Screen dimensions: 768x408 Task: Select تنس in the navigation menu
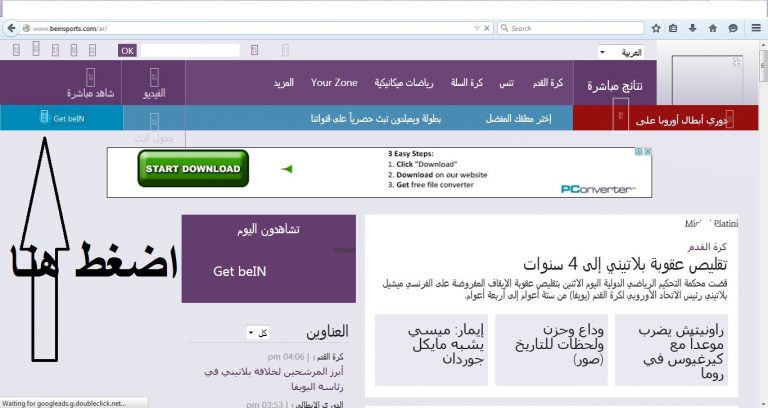(x=506, y=83)
